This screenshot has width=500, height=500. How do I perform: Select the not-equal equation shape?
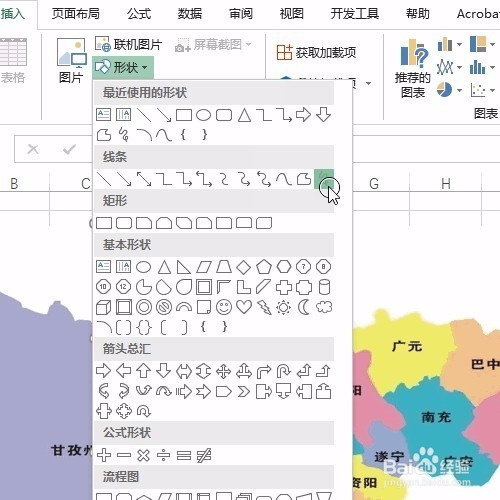(204, 455)
